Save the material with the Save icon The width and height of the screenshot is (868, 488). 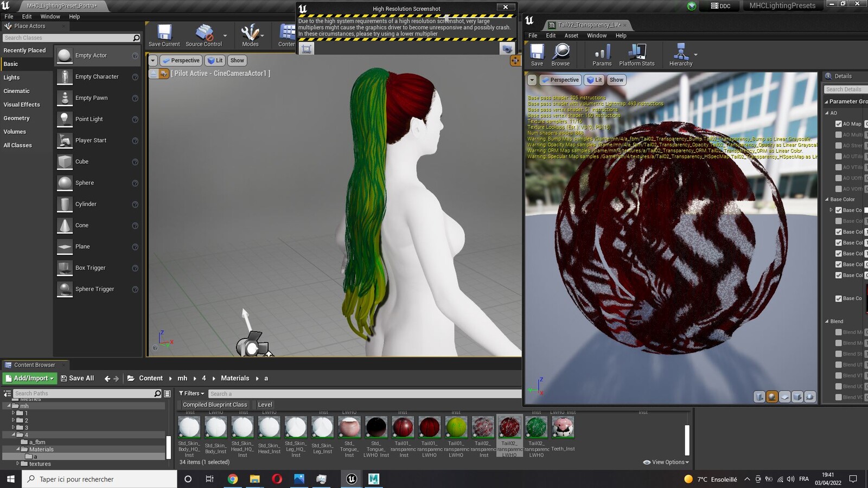click(x=537, y=55)
